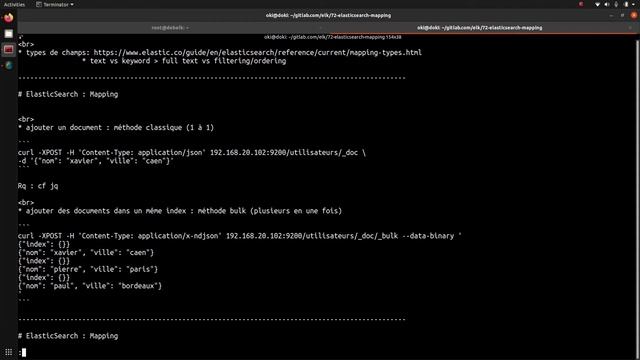Close the Terminator window
The image size is (640, 360).
634,16
